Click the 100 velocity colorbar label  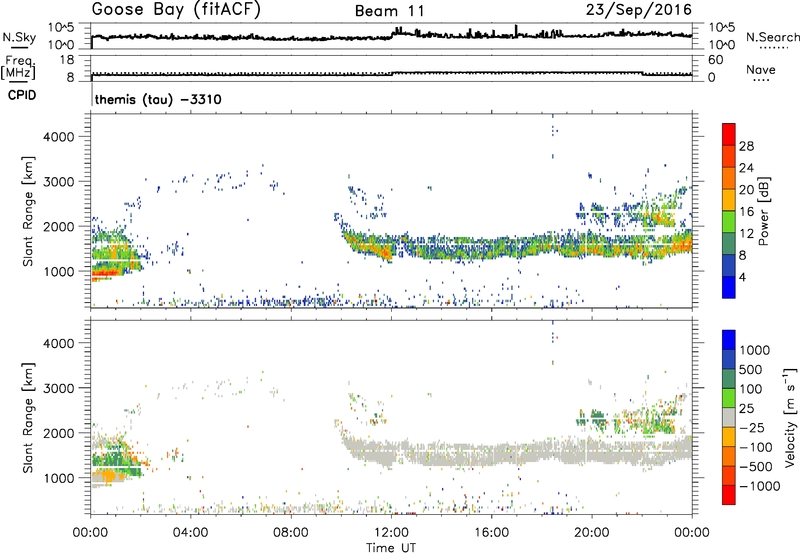pyautogui.click(x=750, y=389)
